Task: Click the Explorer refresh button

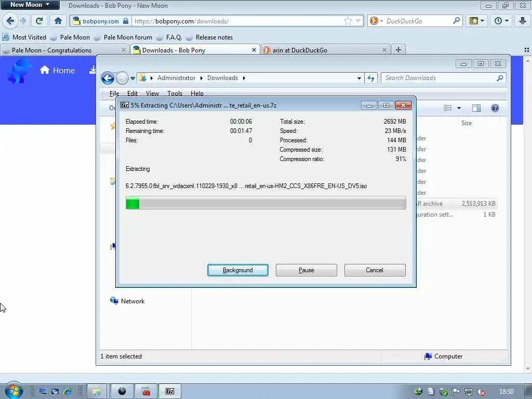Action: 371,78
